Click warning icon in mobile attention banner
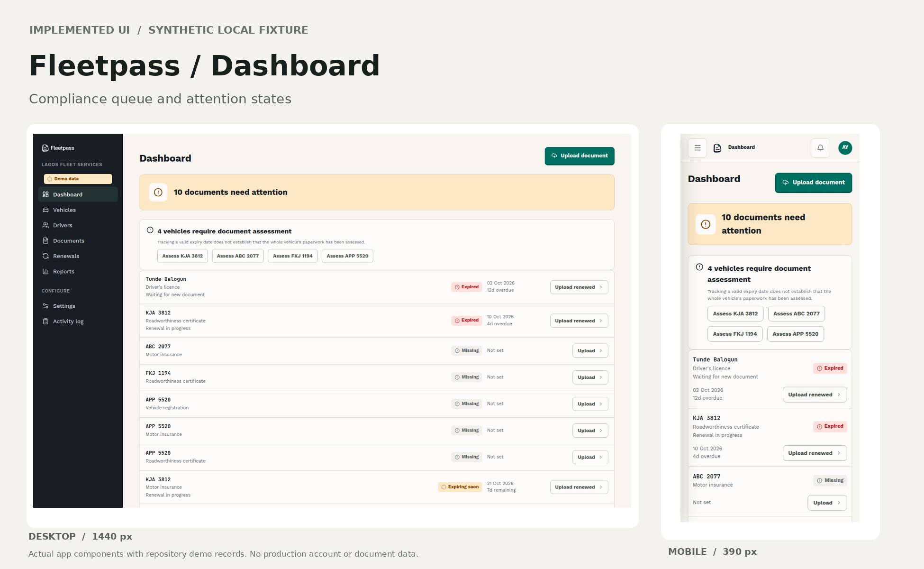Viewport: 924px width, 569px height. click(x=706, y=224)
